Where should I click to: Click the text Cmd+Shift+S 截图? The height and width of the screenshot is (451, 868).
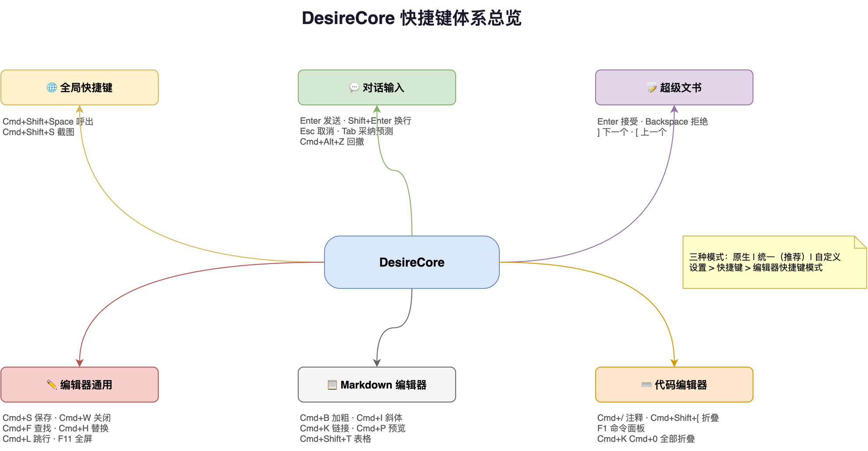coord(38,132)
